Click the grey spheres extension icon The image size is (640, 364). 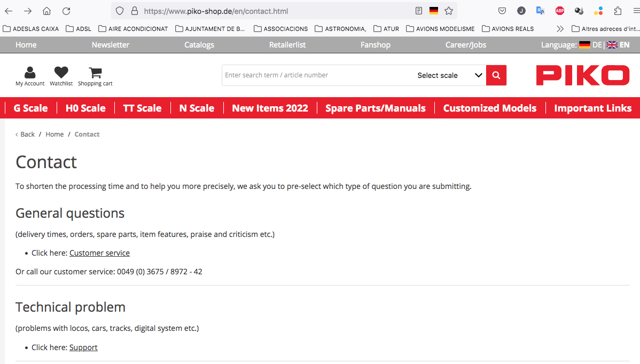click(579, 11)
